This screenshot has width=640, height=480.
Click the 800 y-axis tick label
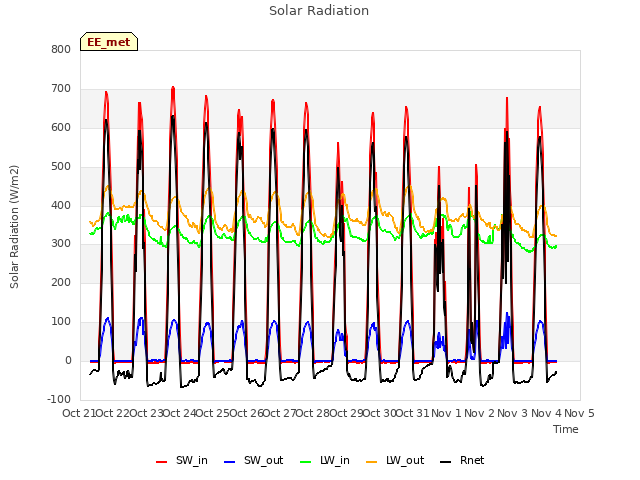pyautogui.click(x=61, y=49)
